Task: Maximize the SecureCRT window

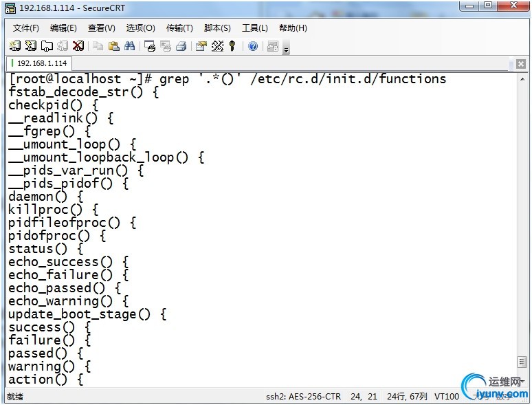Action: point(488,6)
